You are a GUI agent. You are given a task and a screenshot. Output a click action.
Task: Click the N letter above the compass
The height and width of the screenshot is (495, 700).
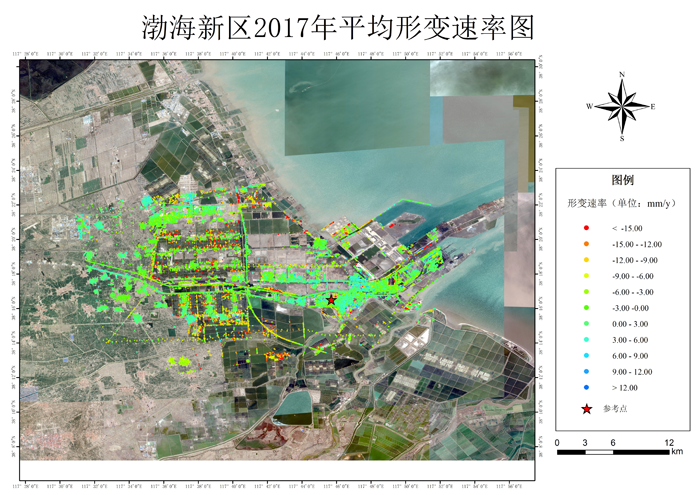click(622, 75)
